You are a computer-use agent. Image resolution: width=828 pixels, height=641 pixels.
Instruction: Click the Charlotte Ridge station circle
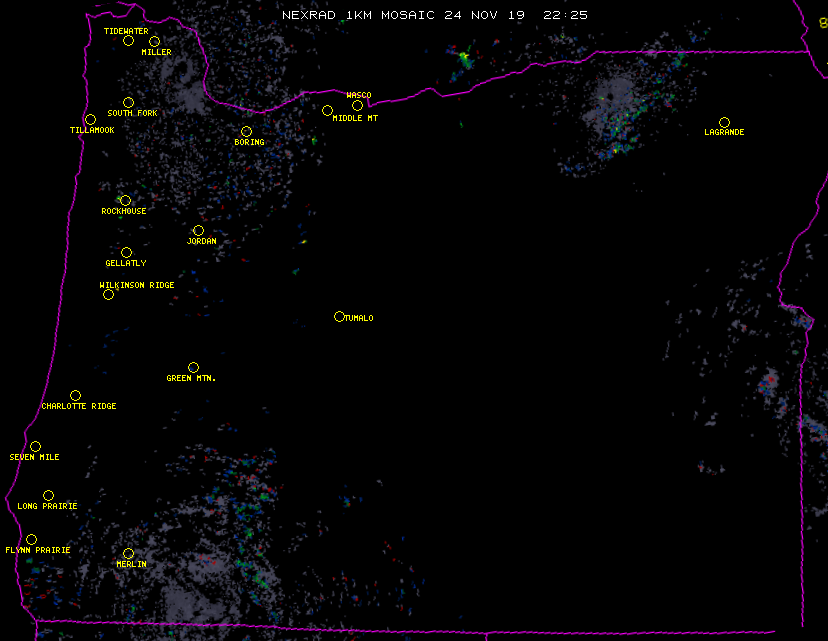click(x=75, y=395)
